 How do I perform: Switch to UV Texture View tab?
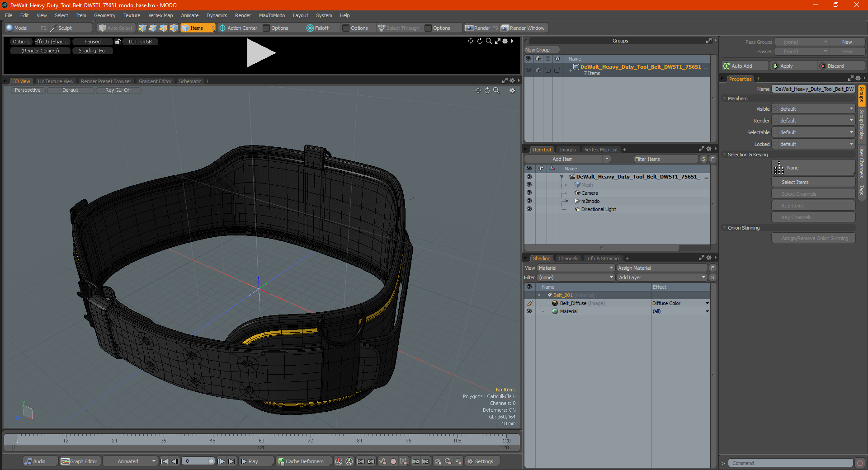56,81
